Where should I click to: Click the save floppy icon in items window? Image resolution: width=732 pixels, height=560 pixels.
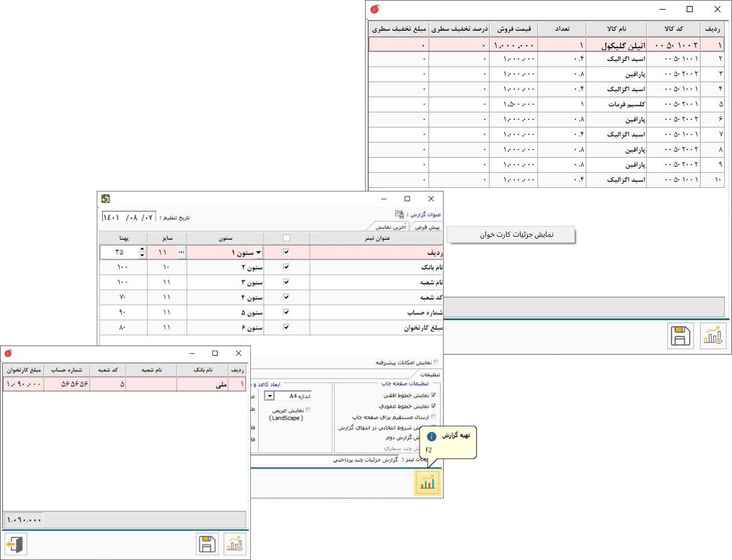click(x=681, y=336)
